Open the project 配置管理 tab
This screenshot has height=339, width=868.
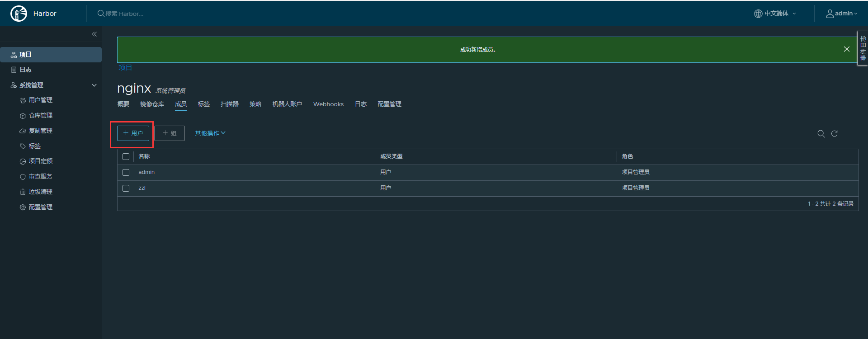pos(389,104)
